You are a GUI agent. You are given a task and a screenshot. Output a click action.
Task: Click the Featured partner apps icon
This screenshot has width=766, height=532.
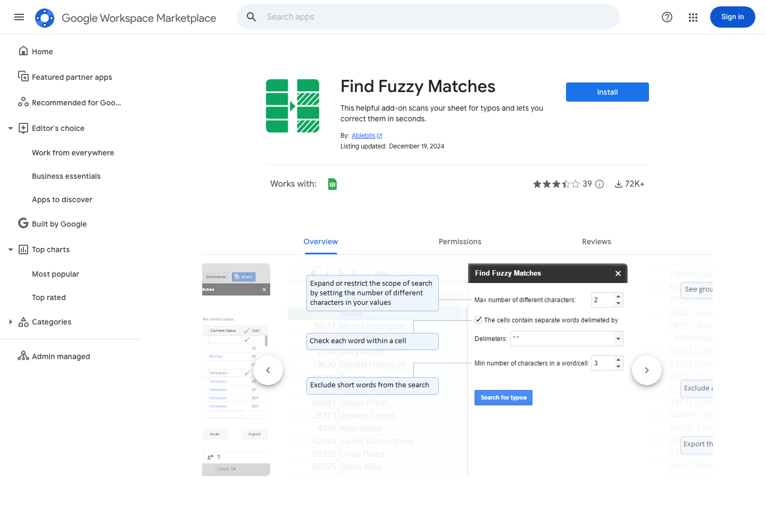(x=23, y=77)
